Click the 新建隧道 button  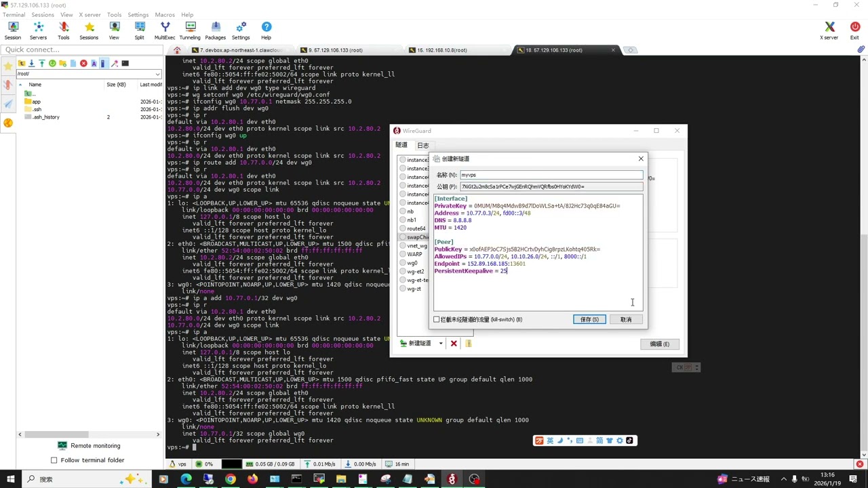coord(416,344)
